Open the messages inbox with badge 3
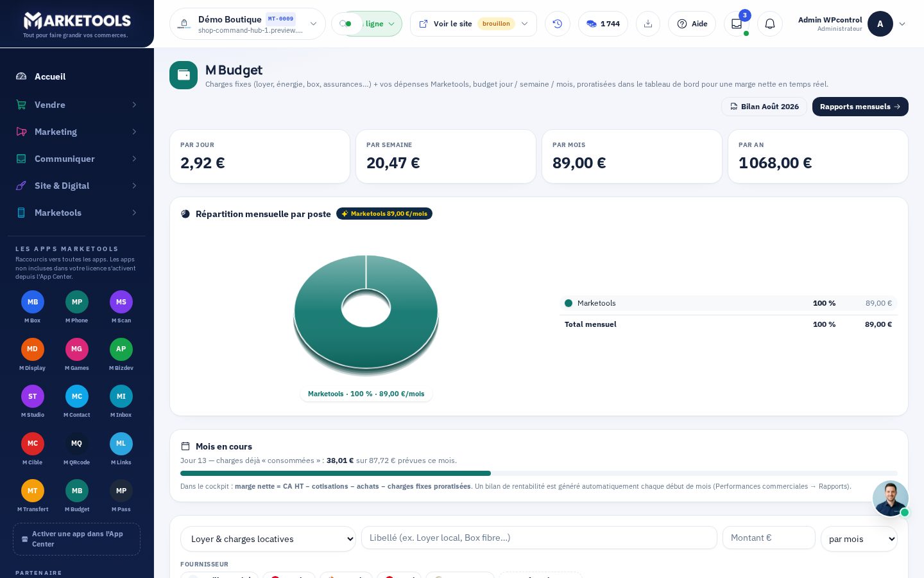Viewport: 924px width, 578px height. pyautogui.click(x=737, y=24)
